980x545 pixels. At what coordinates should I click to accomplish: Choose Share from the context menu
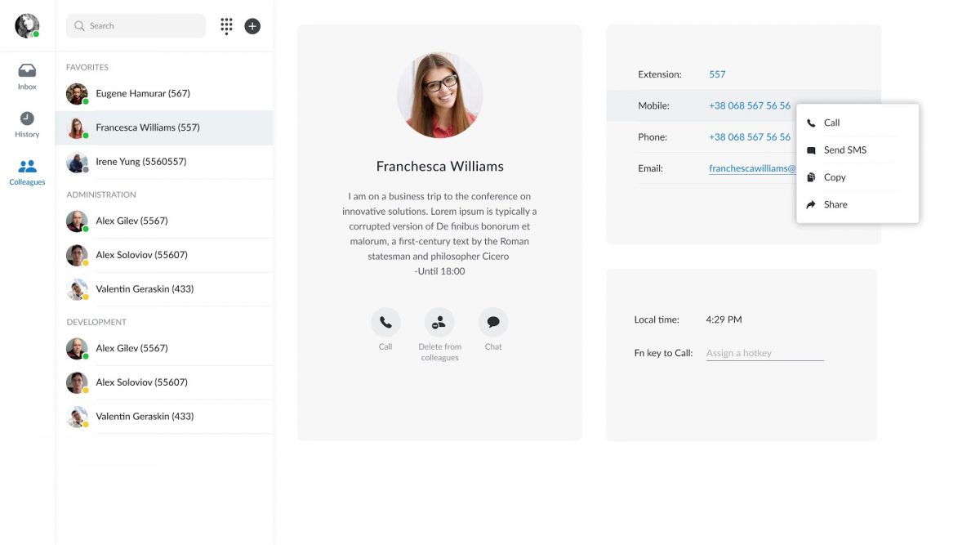[835, 204]
